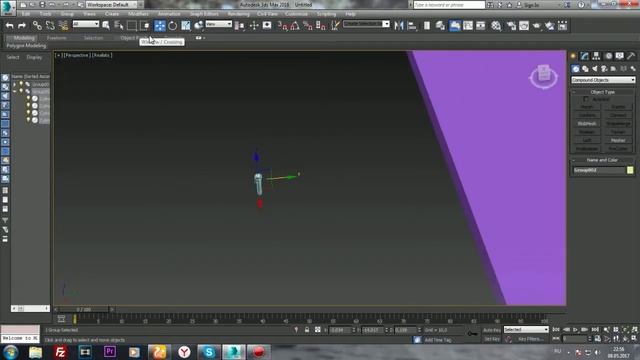Select the Shapes category icon

(585, 69)
